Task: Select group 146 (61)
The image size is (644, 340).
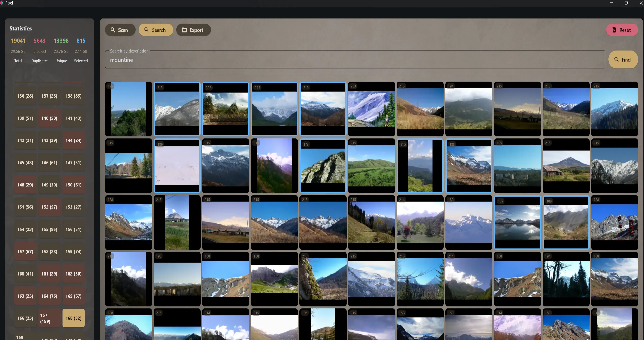Action: click(49, 163)
